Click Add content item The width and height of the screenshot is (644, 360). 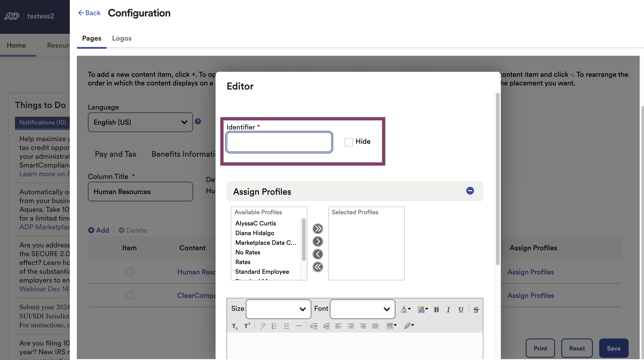99,230
